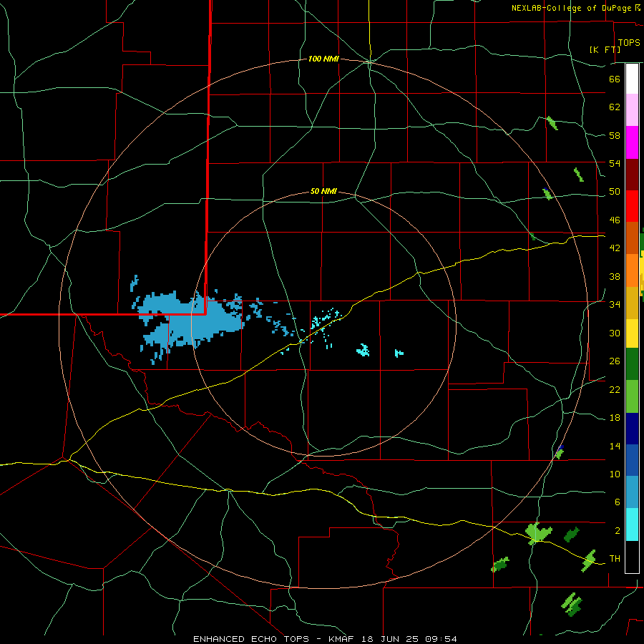Click the "38" legend value
Viewport: 644px width, 644px height.
tap(615, 276)
